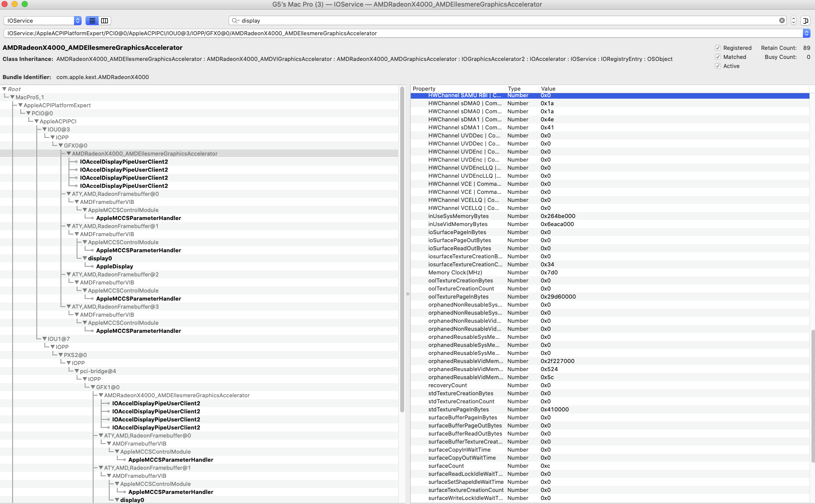
Task: Toggle the Matched checkbox
Action: tap(718, 57)
